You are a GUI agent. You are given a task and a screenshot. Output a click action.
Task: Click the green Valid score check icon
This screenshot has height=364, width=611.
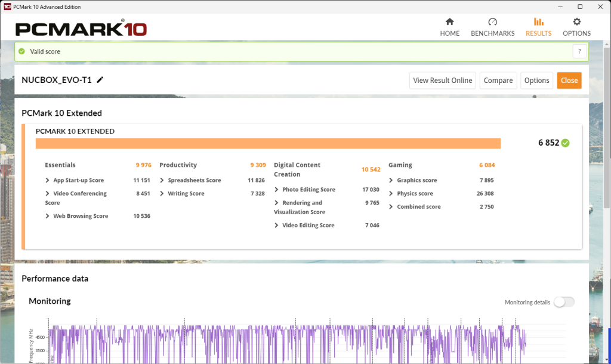click(22, 51)
